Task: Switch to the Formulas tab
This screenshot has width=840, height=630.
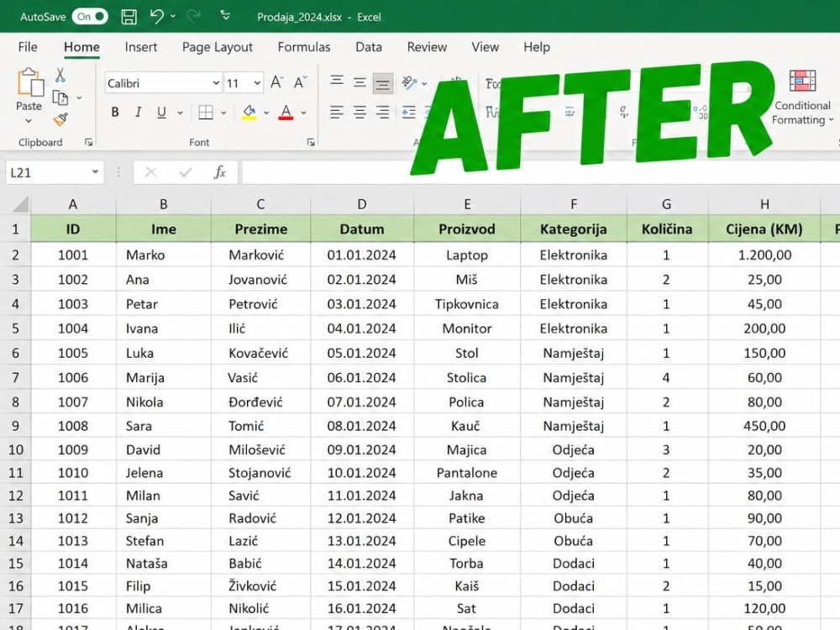Action: click(304, 47)
